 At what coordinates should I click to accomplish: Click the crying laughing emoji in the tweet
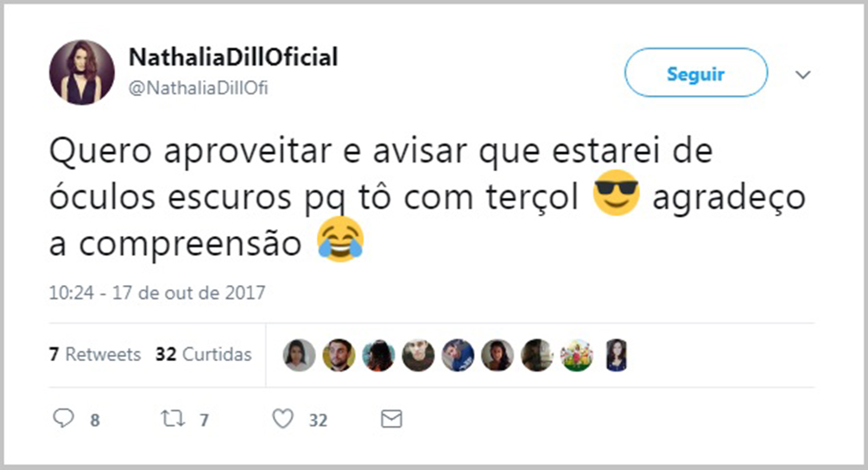pos(340,239)
